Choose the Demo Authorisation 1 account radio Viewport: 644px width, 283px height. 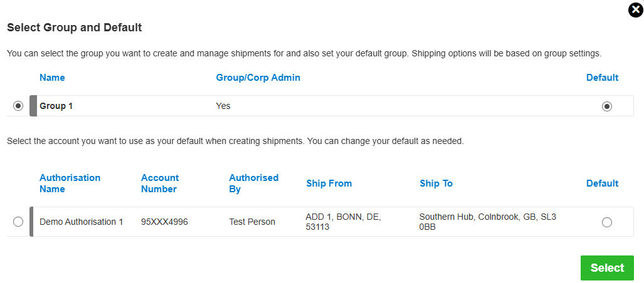(18, 222)
